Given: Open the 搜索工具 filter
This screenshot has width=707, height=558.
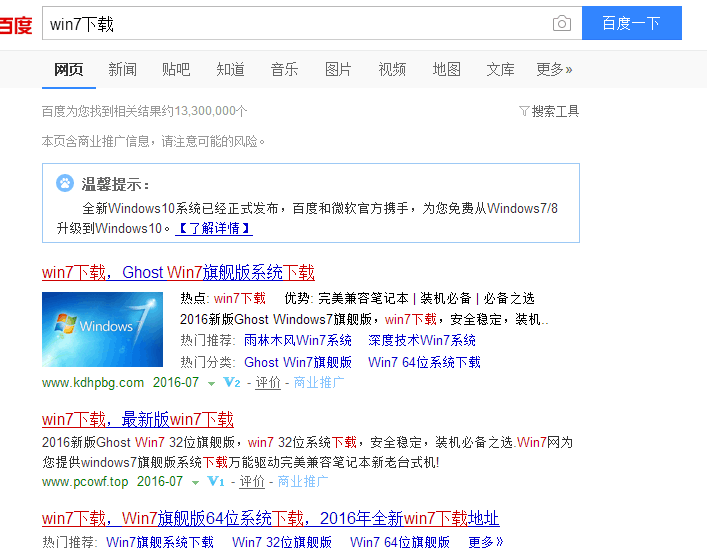Looking at the screenshot, I should pyautogui.click(x=549, y=111).
